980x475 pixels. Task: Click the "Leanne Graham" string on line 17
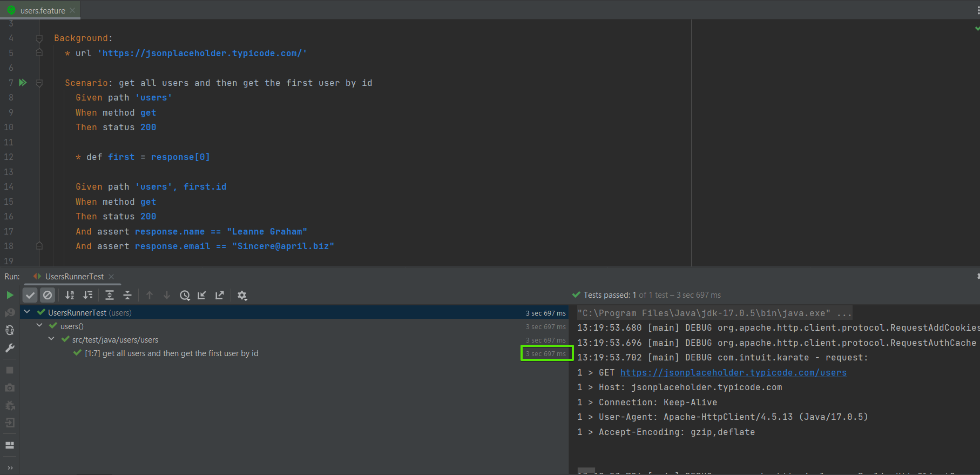point(267,231)
